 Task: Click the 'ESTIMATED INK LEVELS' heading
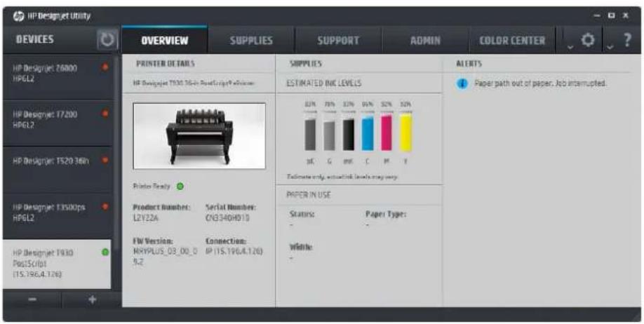[x=323, y=83]
